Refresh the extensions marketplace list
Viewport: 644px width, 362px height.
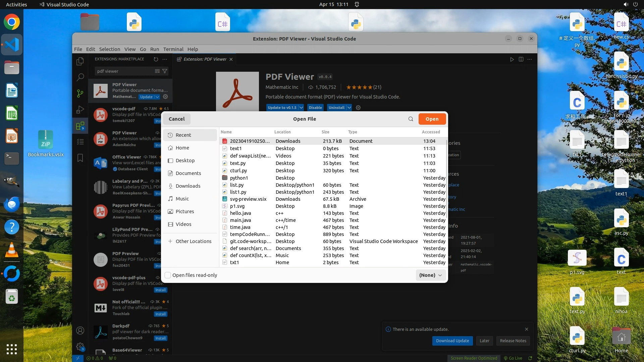[x=156, y=59]
